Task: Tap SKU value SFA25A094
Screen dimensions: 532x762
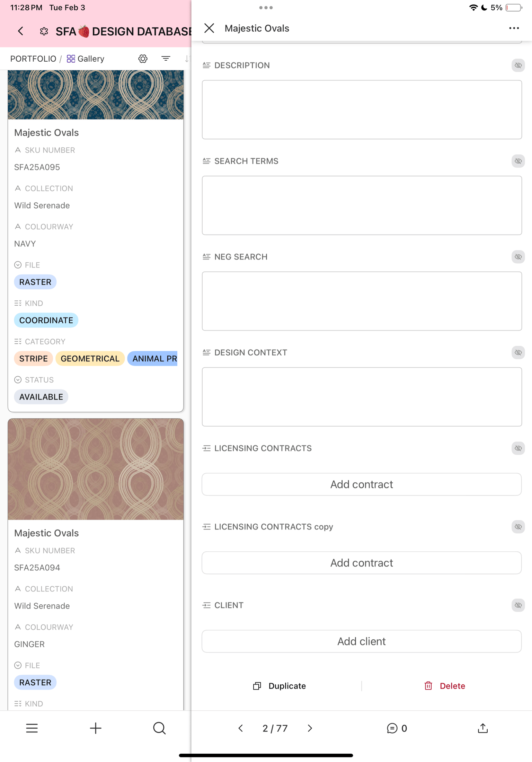Action: pyautogui.click(x=37, y=568)
